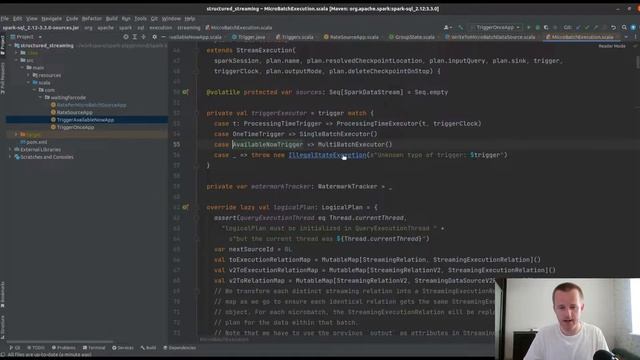This screenshot has height=360, width=640.
Task: Open the Git menu
Action: (x=154, y=18)
